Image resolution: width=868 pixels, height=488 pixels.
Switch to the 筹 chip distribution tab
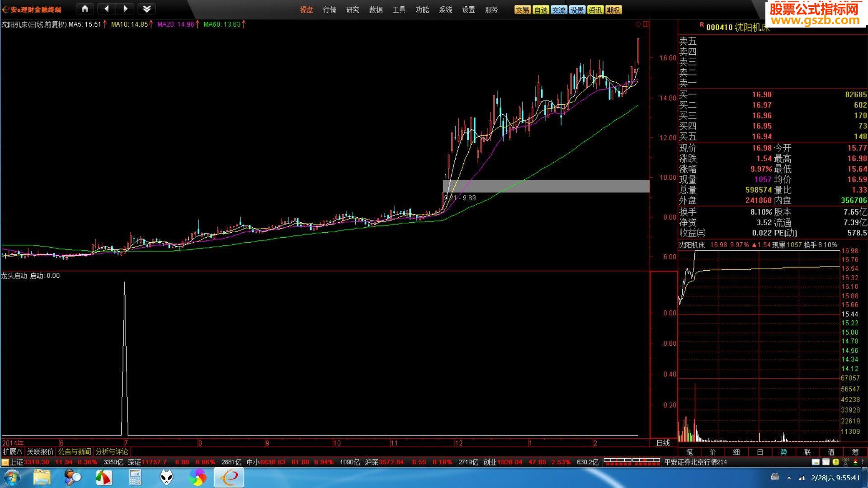[855, 452]
